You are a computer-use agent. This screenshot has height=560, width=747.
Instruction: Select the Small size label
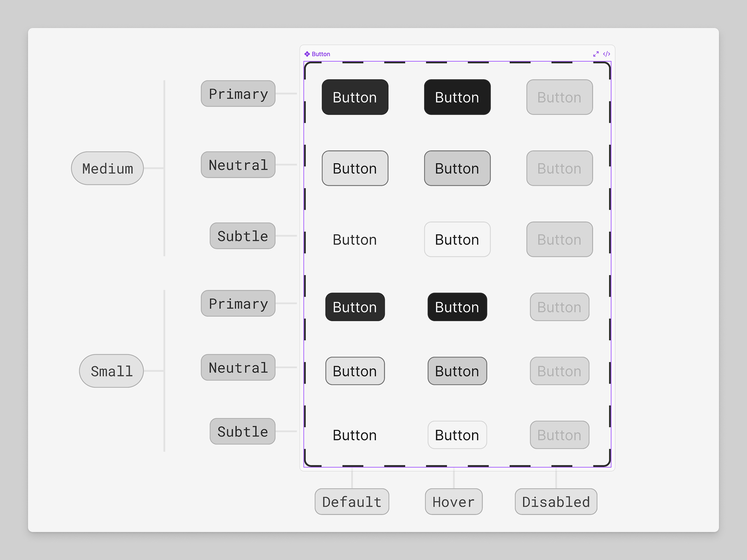[x=111, y=371]
